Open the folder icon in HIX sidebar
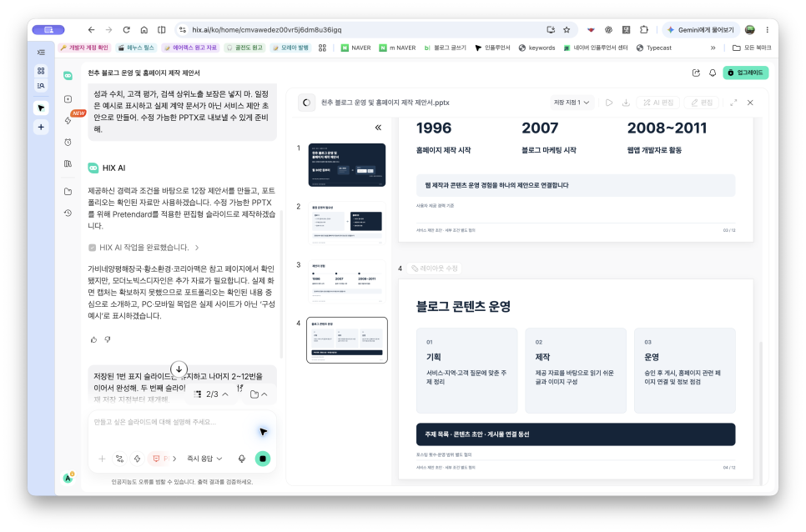 pos(68,192)
